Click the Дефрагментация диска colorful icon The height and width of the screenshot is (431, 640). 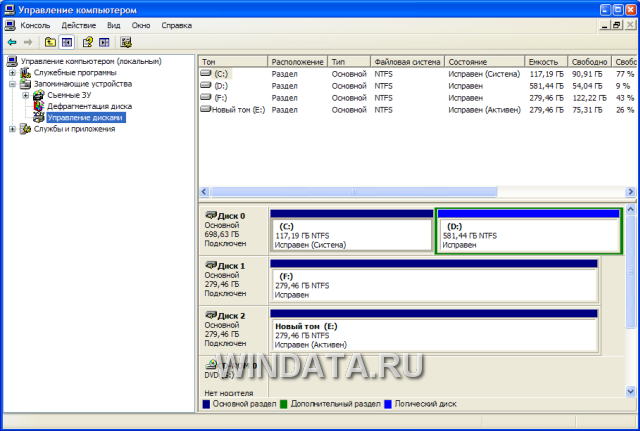pos(39,106)
